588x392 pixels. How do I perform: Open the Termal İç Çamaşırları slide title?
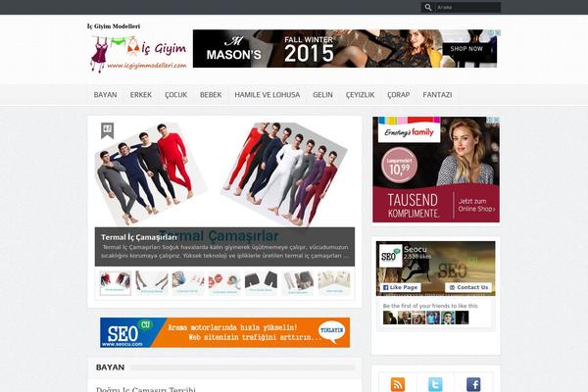[139, 237]
